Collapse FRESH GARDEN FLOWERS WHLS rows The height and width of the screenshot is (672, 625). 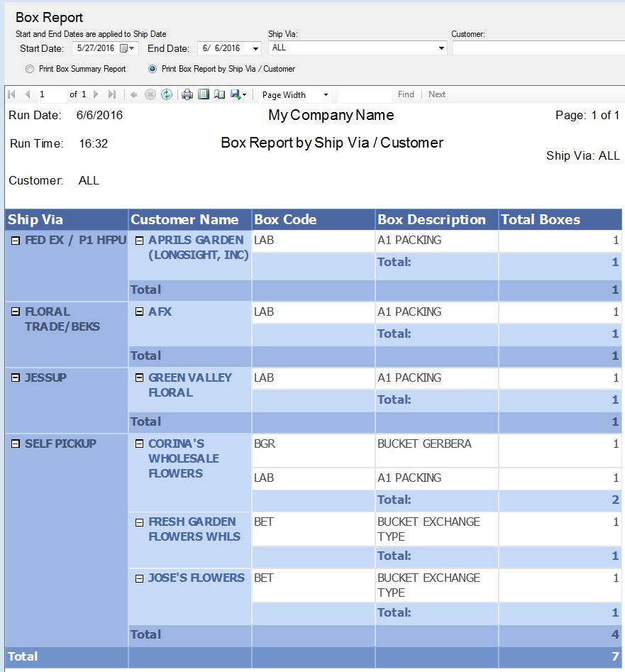pyautogui.click(x=139, y=523)
